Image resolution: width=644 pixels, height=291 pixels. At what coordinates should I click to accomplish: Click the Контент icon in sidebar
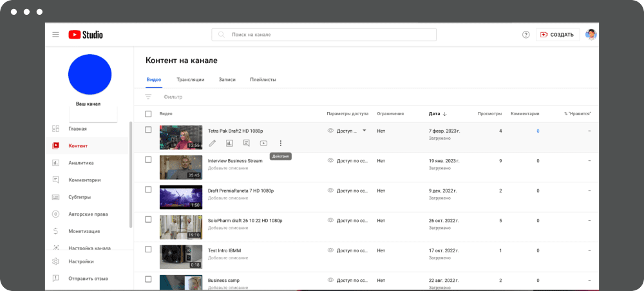coord(56,145)
